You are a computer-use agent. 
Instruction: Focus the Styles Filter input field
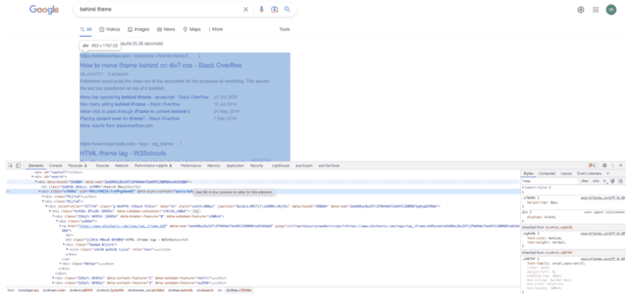point(549,181)
